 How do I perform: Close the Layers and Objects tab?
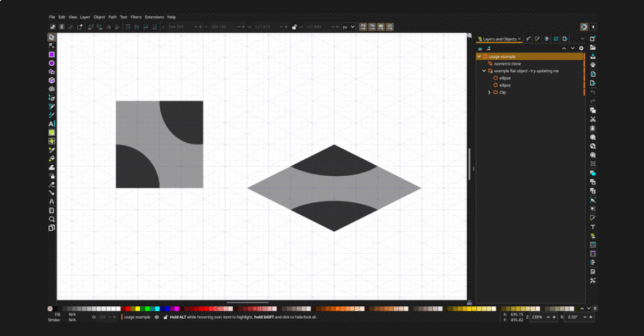pyautogui.click(x=519, y=39)
